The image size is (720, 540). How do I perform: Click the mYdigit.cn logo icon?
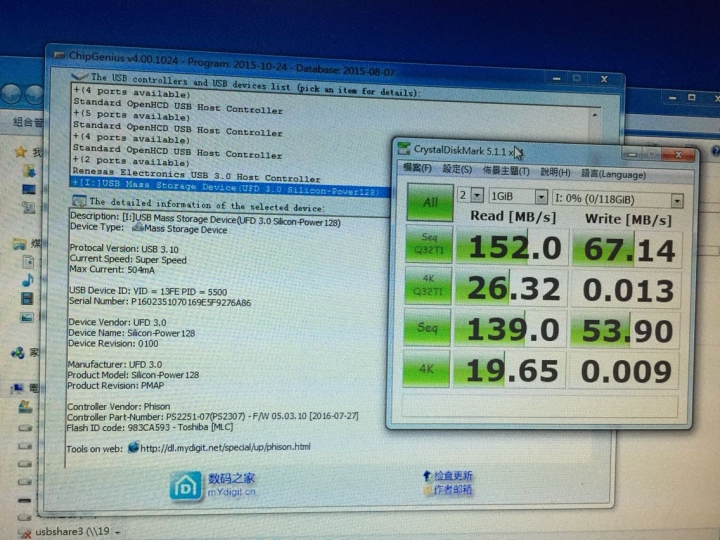point(186,485)
